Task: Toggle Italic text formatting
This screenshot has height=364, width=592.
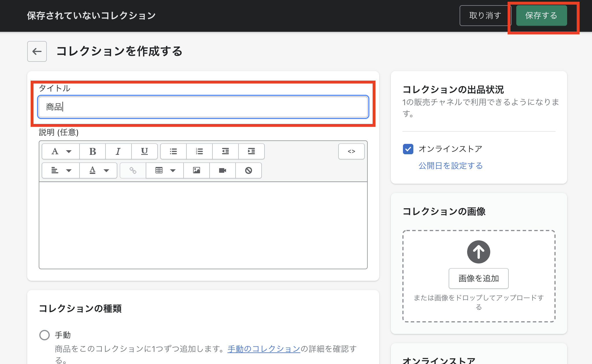Action: 118,151
